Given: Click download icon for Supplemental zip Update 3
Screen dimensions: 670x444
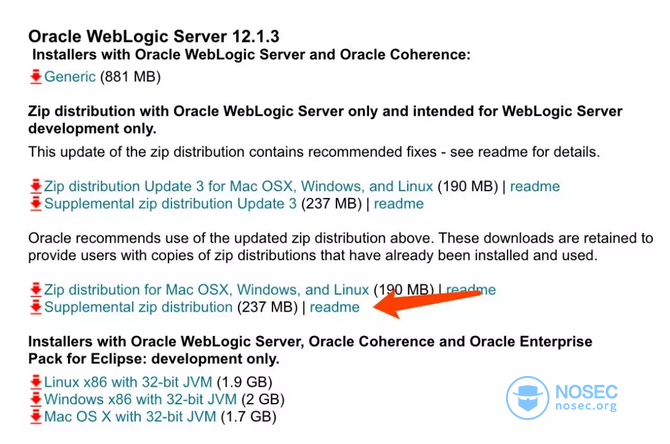Looking at the screenshot, I should (x=36, y=204).
